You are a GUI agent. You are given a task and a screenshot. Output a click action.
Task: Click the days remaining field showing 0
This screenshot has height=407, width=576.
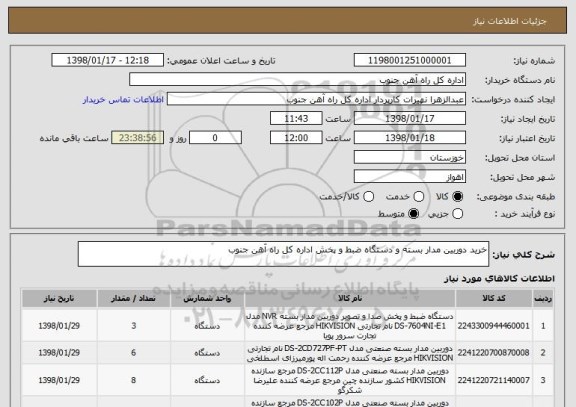coord(215,138)
